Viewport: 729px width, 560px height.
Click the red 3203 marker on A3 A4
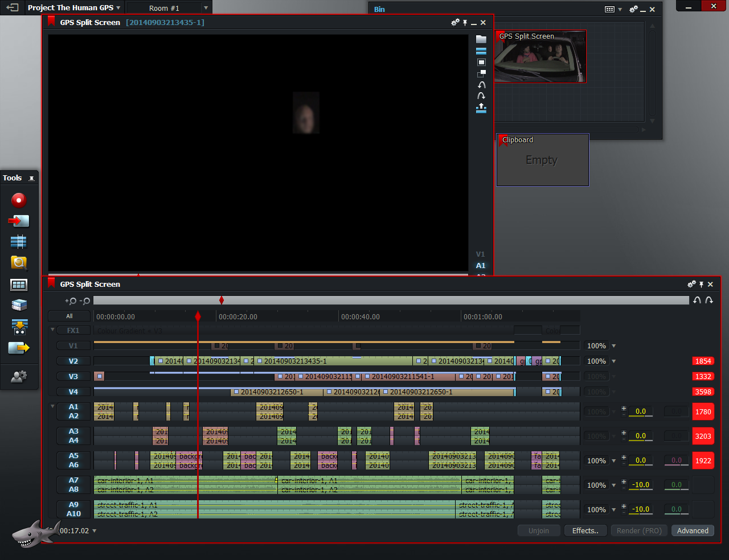pos(703,436)
